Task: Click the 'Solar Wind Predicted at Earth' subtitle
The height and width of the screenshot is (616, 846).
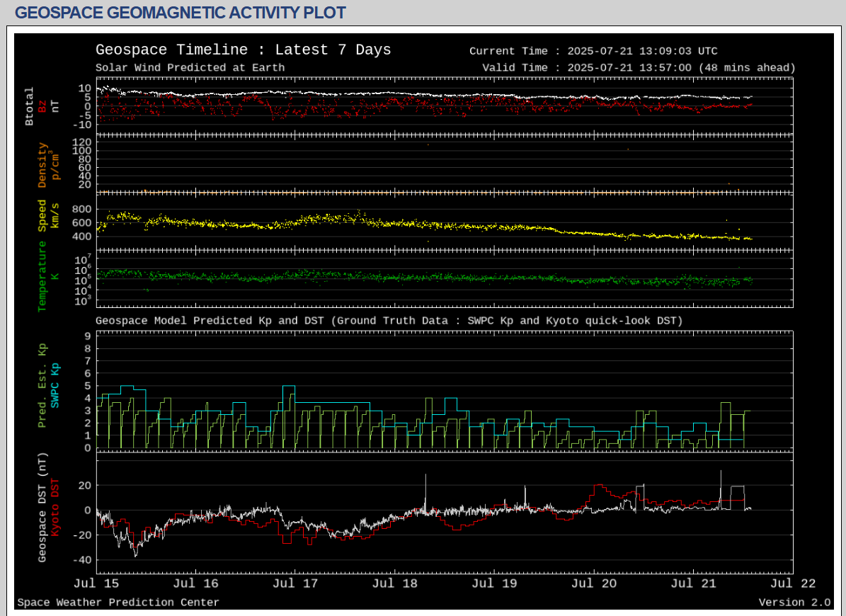Action: click(x=190, y=68)
